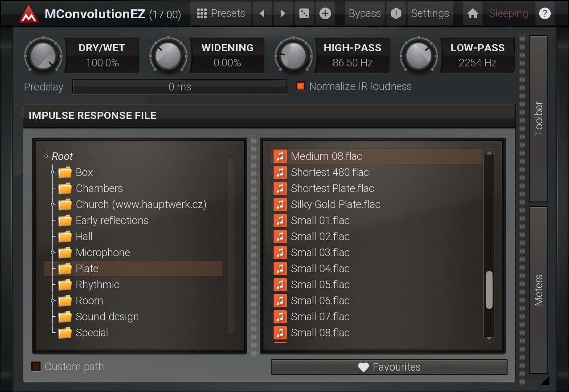Expand the Church folder tree node
Viewport: 569px width, 392px height.
point(53,204)
